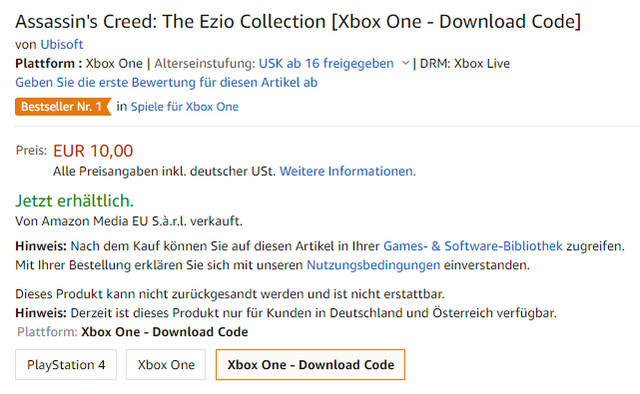Image resolution: width=640 pixels, height=394 pixels.
Task: Click the 'DRM: Xbox Live' label
Action: pos(464,63)
